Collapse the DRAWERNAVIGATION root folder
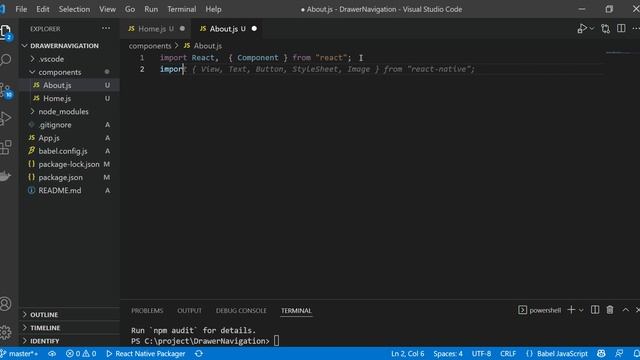 tap(64, 46)
